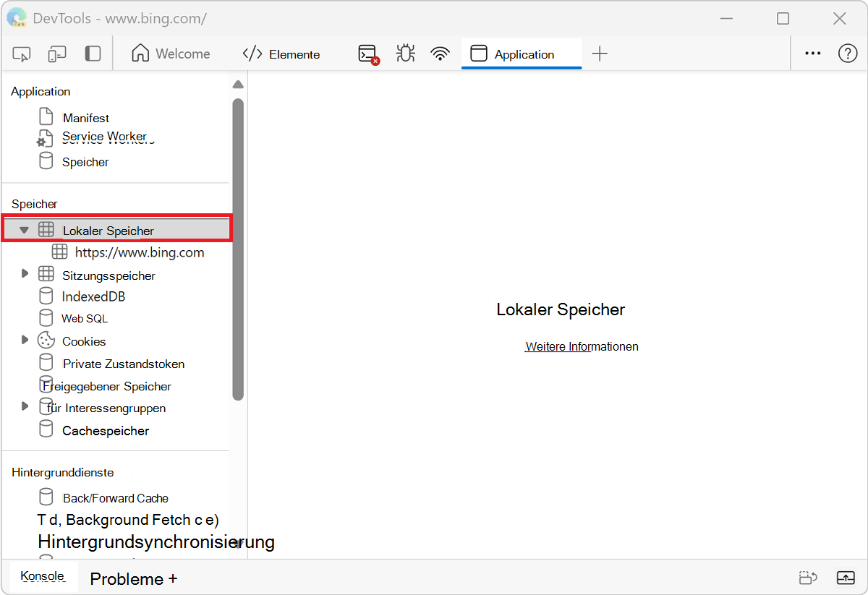Add a new tool with plus icon
This screenshot has height=595, width=868.
coord(600,53)
